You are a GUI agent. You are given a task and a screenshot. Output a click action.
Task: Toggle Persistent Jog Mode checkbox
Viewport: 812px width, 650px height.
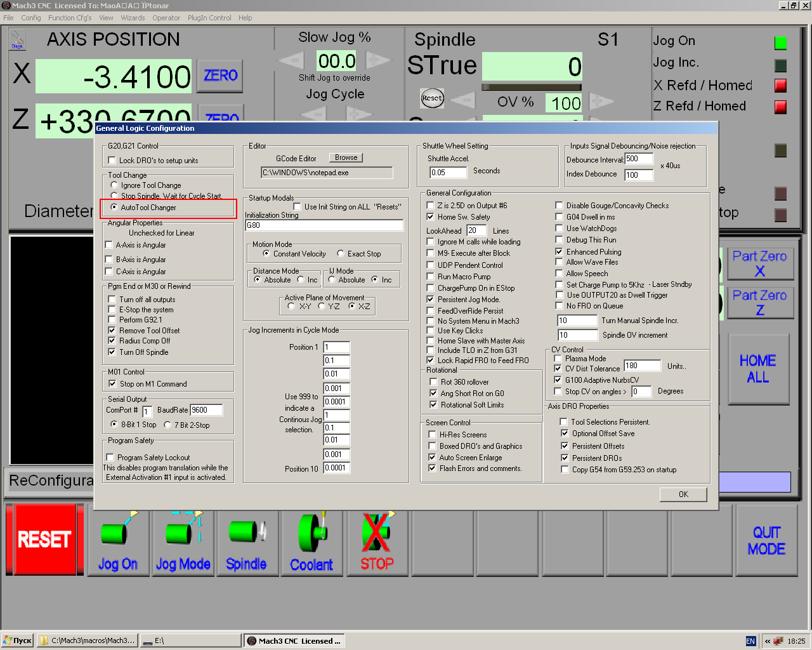pos(431,299)
